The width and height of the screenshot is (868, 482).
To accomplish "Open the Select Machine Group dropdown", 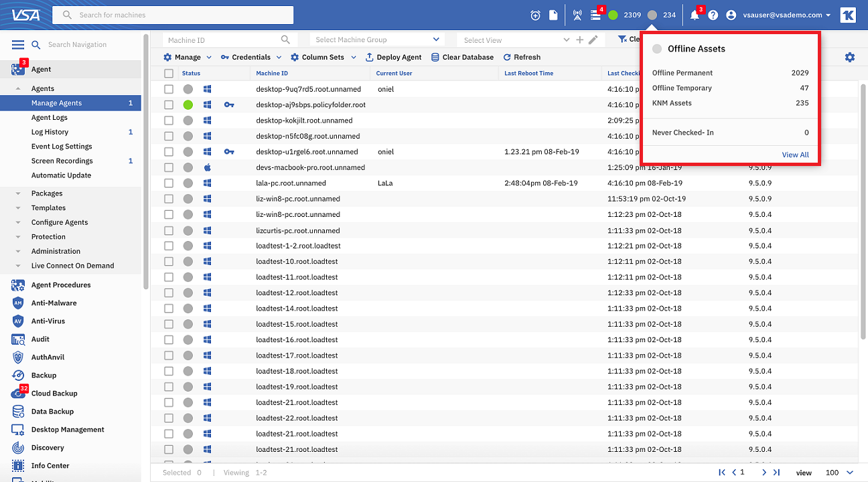I will [377, 40].
